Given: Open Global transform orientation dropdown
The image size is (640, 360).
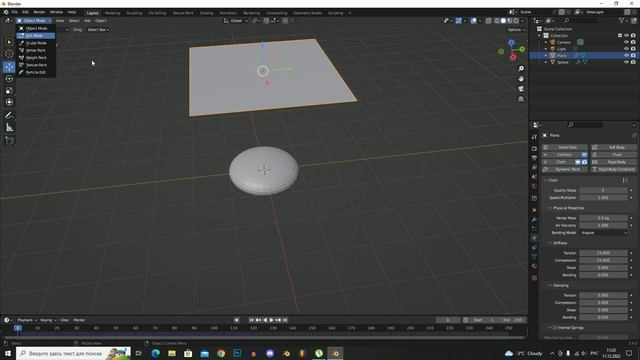Looking at the screenshot, I should pos(236,20).
